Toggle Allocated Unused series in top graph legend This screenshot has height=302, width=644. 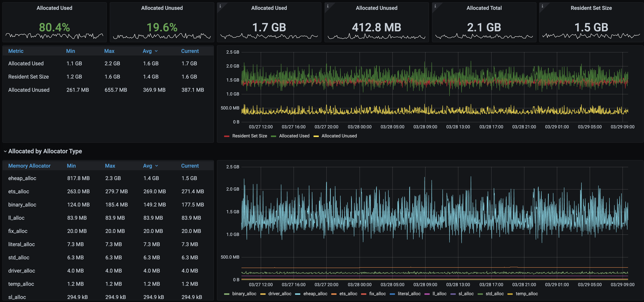point(339,136)
